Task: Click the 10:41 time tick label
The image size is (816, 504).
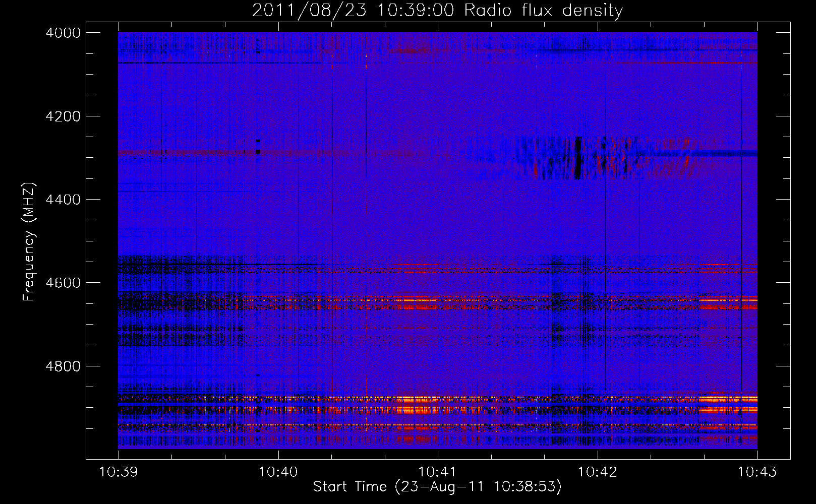Action: tap(438, 472)
